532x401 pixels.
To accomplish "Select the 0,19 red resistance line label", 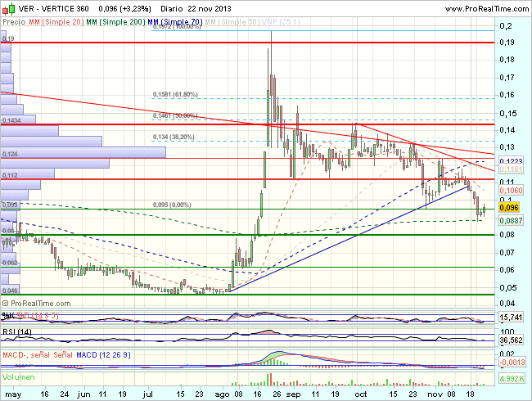I will pyautogui.click(x=8, y=38).
